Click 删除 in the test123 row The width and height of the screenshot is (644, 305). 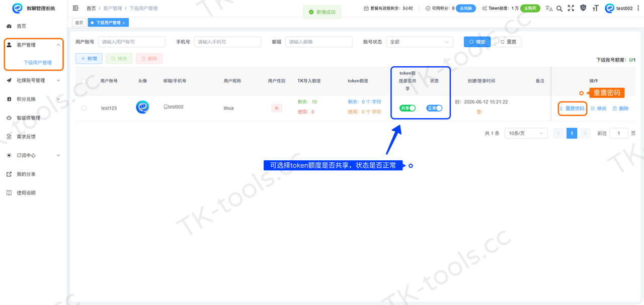[x=620, y=109]
